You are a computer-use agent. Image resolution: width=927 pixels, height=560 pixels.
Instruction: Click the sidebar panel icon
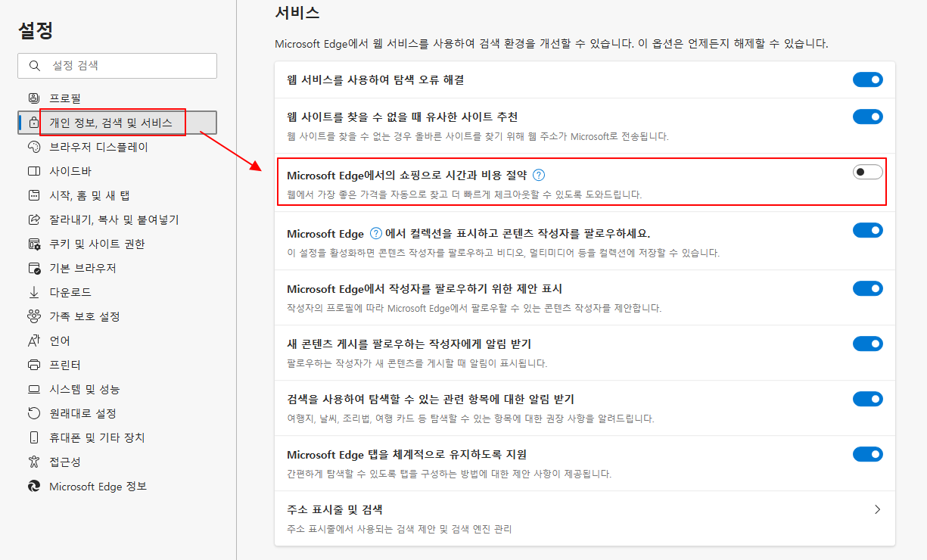[33, 171]
